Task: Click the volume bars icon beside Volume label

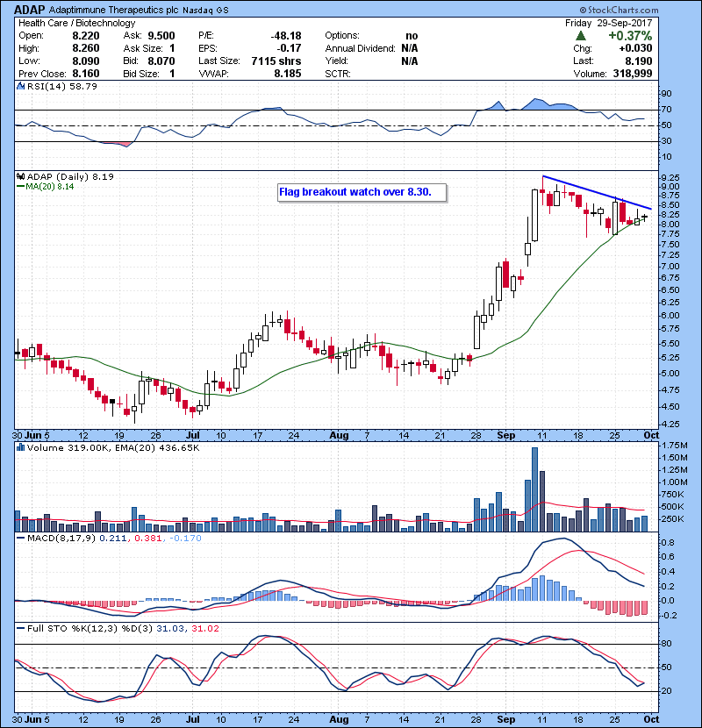Action: [20, 447]
